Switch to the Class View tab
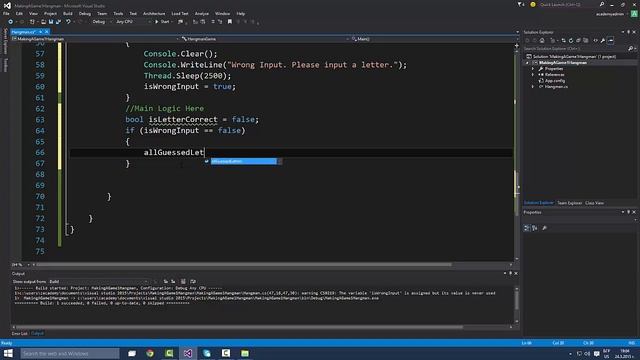640x360 pixels. coord(594,203)
